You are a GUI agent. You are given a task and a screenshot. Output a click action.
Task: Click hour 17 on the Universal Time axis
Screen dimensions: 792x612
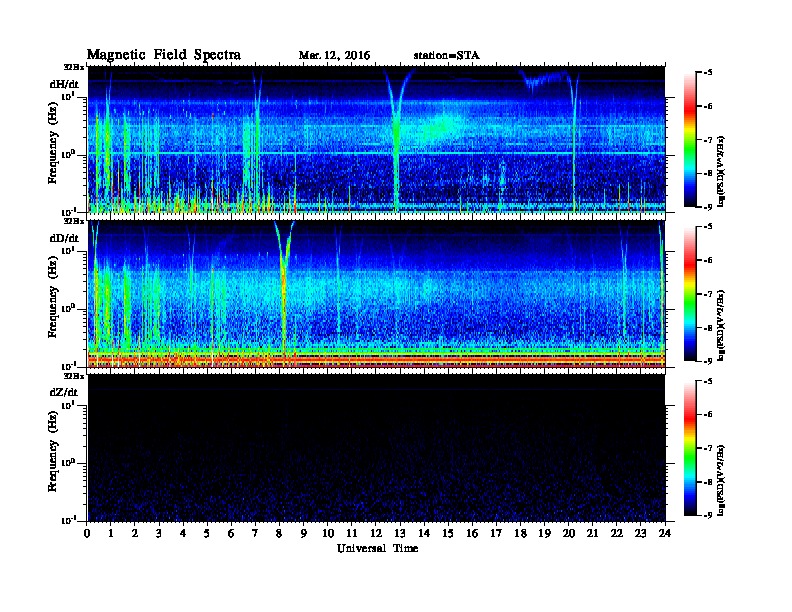tap(496, 533)
